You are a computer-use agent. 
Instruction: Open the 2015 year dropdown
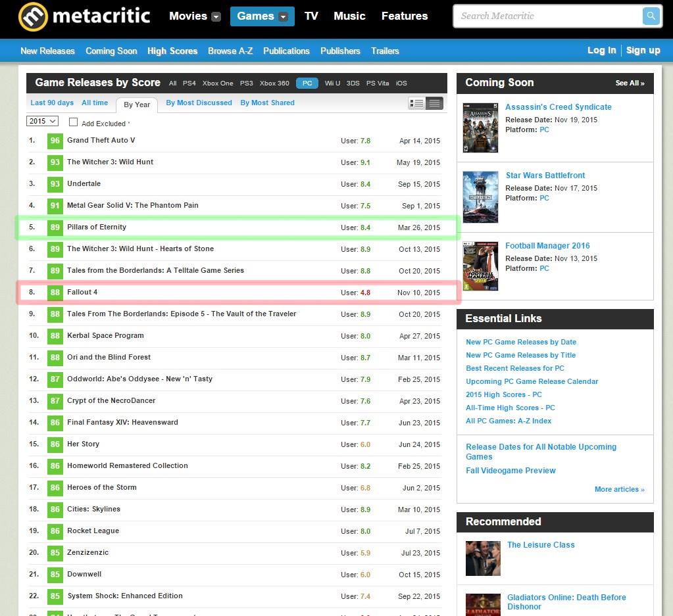coord(42,122)
